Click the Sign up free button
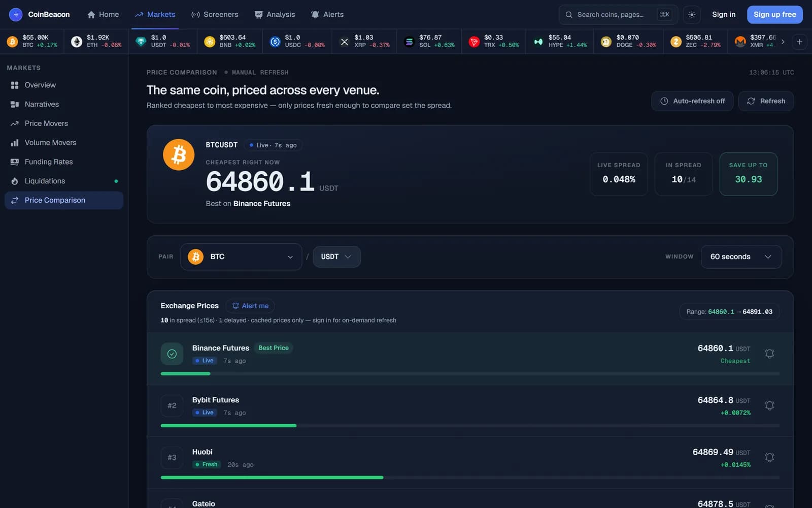This screenshot has width=812, height=508. [774, 15]
